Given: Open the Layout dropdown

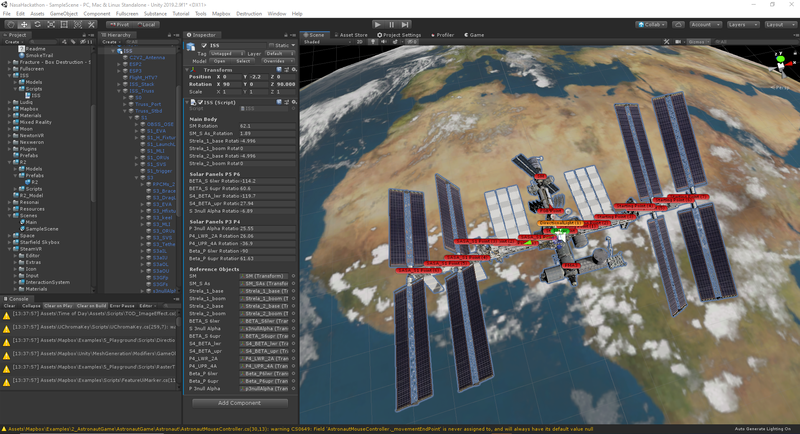Looking at the screenshot, I should pyautogui.click(x=779, y=24).
